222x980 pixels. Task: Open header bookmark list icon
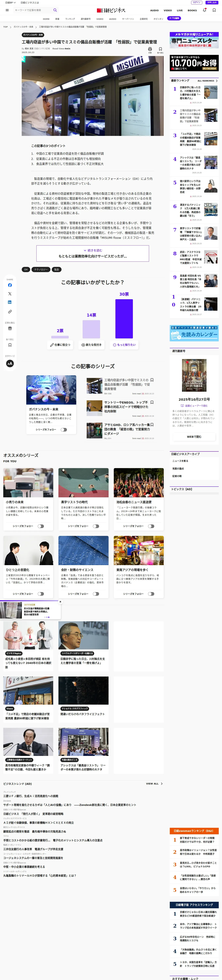[x=214, y=10]
